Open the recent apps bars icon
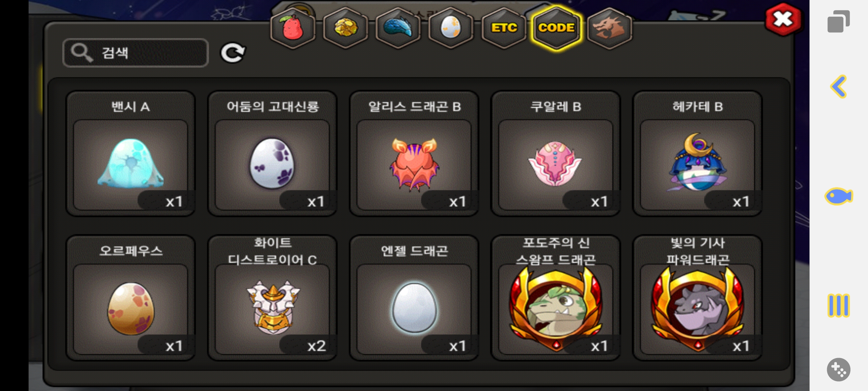Viewport: 868px width, 391px height. point(839,306)
